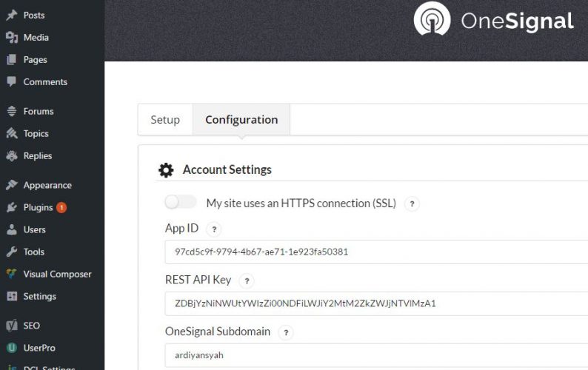Image resolution: width=588 pixels, height=370 pixels.
Task: Click the App ID input field
Action: (x=376, y=252)
